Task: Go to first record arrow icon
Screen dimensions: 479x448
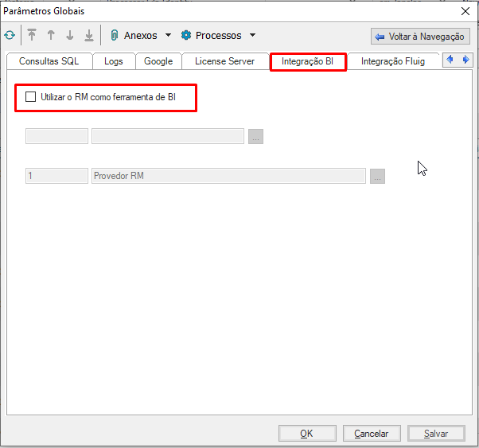Action: [32, 35]
